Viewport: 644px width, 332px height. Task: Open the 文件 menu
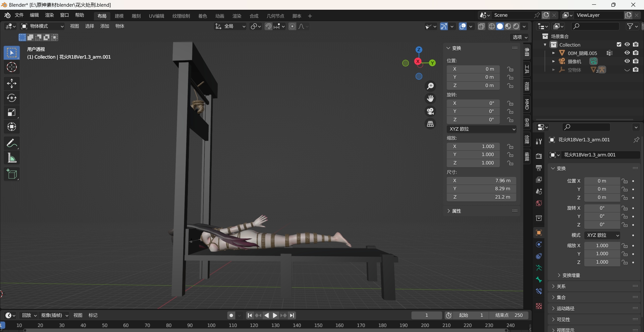pyautogui.click(x=19, y=15)
